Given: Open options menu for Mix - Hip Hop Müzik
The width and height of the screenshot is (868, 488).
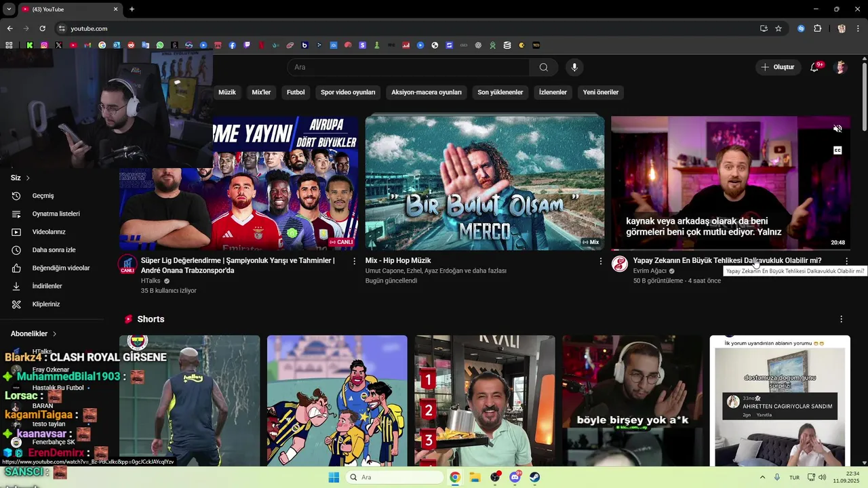Looking at the screenshot, I should (600, 261).
